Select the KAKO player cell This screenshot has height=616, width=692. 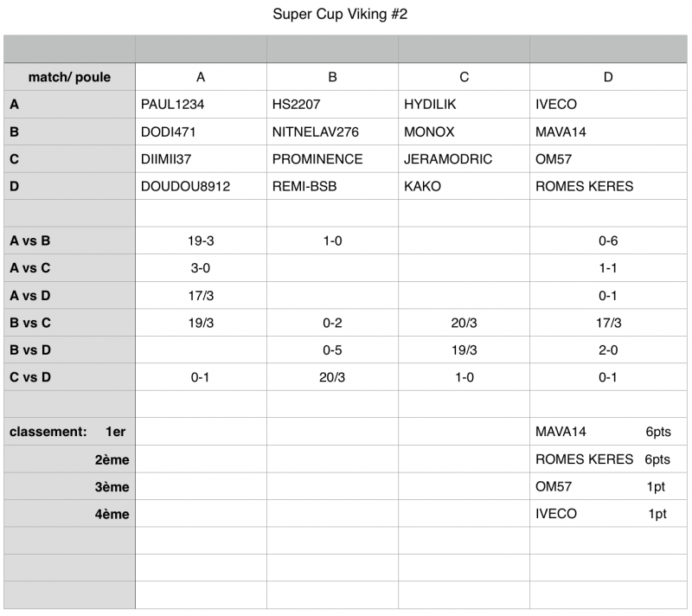[x=464, y=186]
